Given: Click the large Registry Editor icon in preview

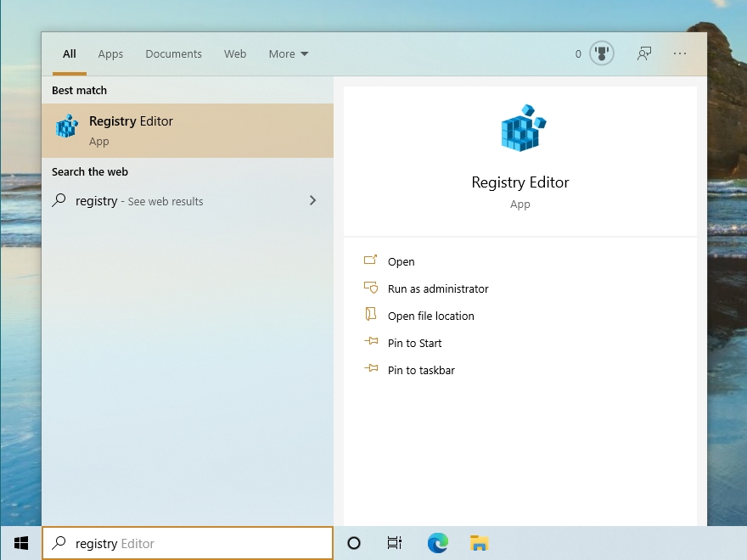Looking at the screenshot, I should 523,127.
